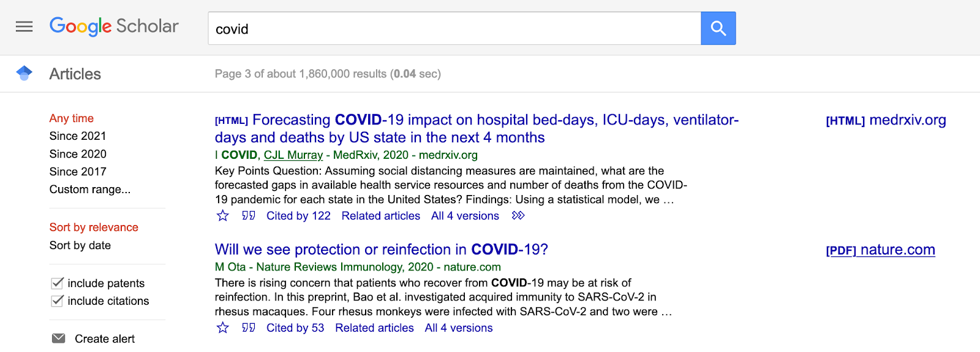Click the scholar cap icon beside Articles
This screenshot has height=352, width=980.
[x=24, y=74]
